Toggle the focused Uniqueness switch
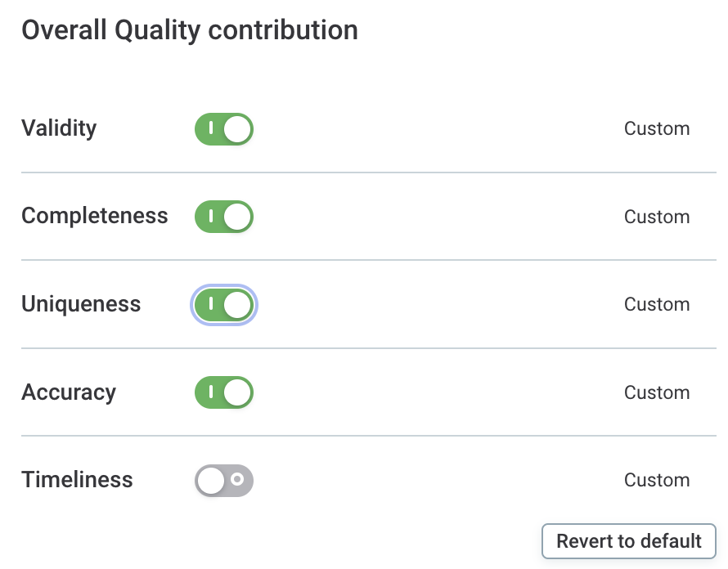Image resolution: width=728 pixels, height=569 pixels. pyautogui.click(x=224, y=305)
